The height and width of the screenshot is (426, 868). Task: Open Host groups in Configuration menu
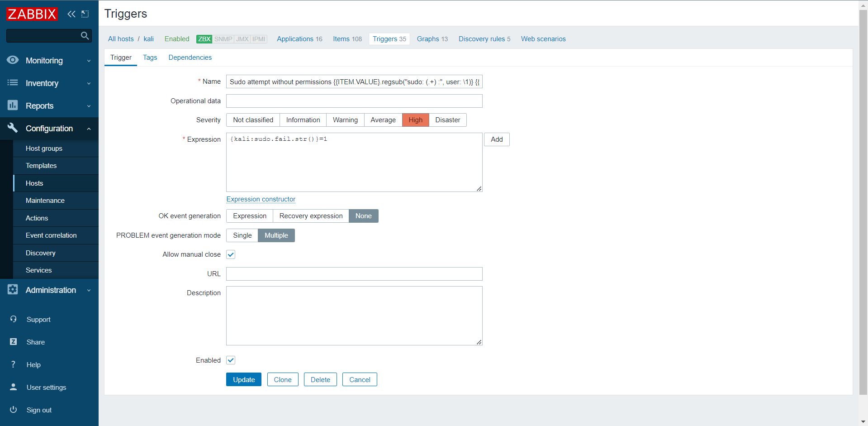click(x=56, y=148)
